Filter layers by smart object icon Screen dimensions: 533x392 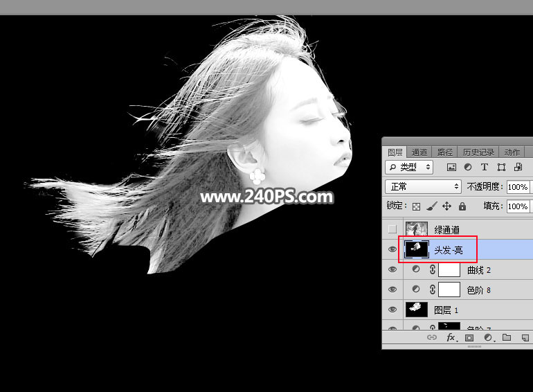(518, 167)
